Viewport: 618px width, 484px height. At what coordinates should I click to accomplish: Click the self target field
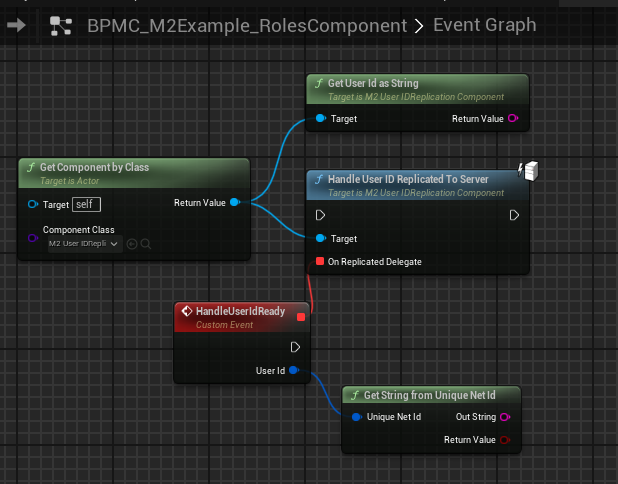point(87,204)
